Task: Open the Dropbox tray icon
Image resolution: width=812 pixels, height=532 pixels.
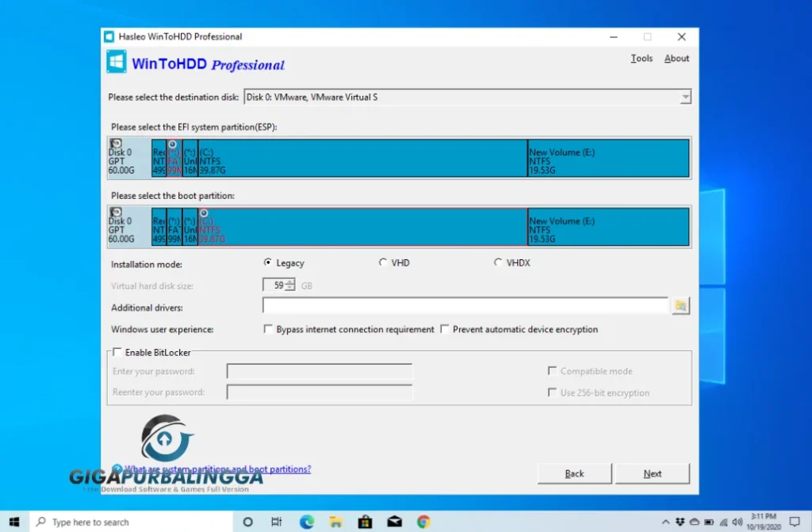Action: click(680, 522)
